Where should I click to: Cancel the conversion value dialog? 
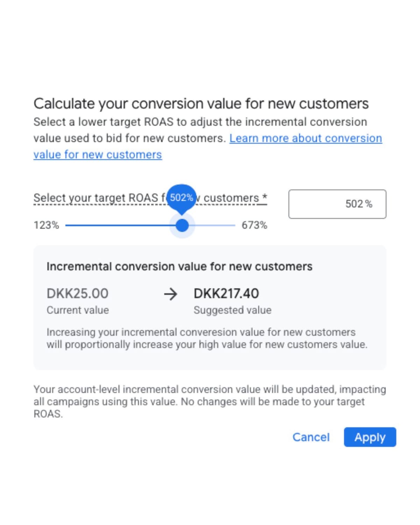tap(311, 437)
